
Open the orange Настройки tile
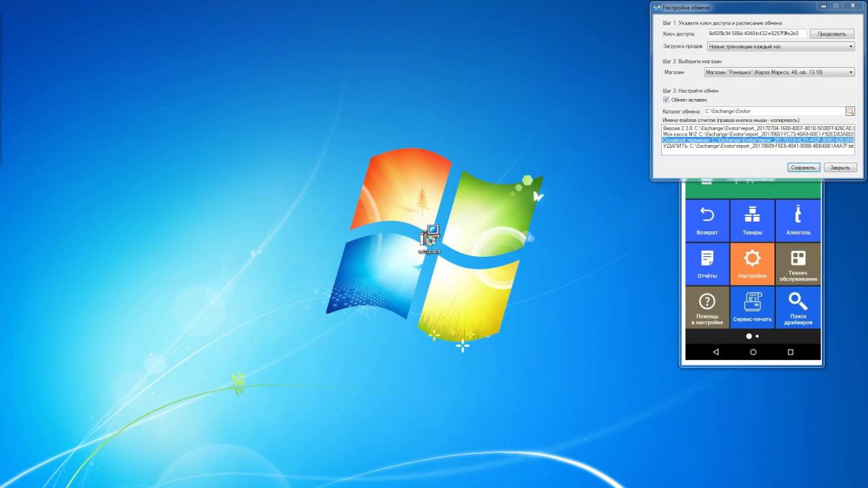(752, 264)
